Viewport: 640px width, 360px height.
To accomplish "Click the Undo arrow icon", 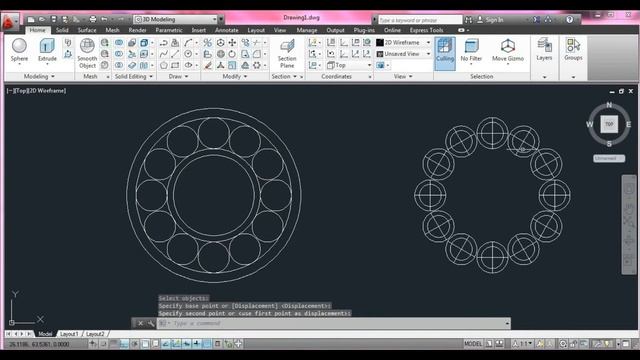I will (x=104, y=19).
